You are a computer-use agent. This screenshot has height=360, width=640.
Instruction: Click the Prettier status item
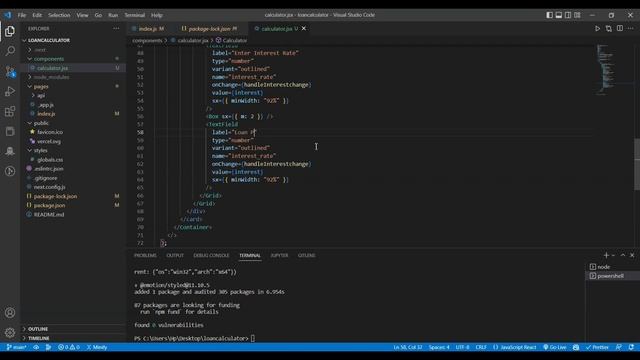point(597,347)
